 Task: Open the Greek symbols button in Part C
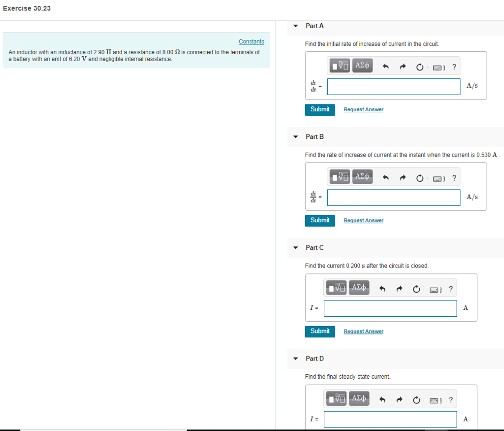(x=359, y=288)
